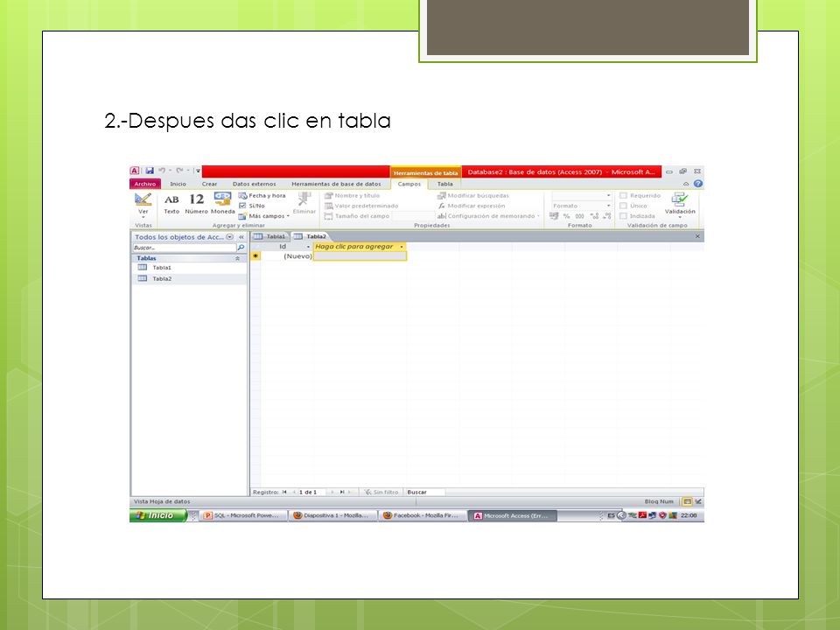Go to first record navigation icon
This screenshot has width=840, height=630.
click(284, 492)
